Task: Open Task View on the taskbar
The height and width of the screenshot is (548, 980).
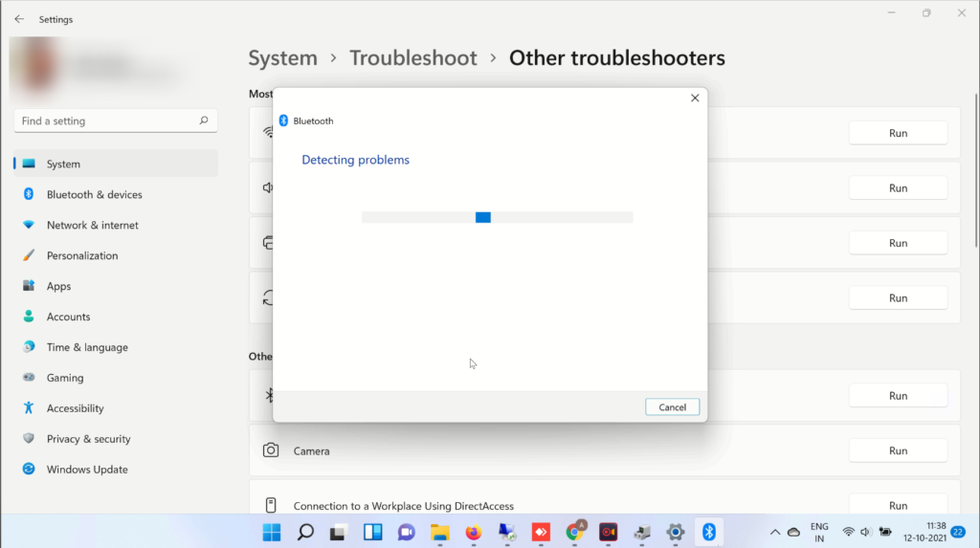Action: coord(338,533)
